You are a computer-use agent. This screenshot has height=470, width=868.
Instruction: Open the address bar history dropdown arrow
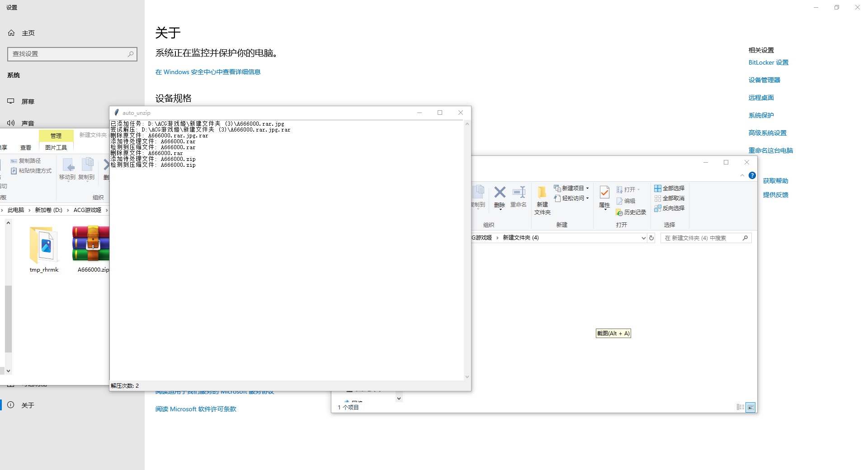(643, 238)
